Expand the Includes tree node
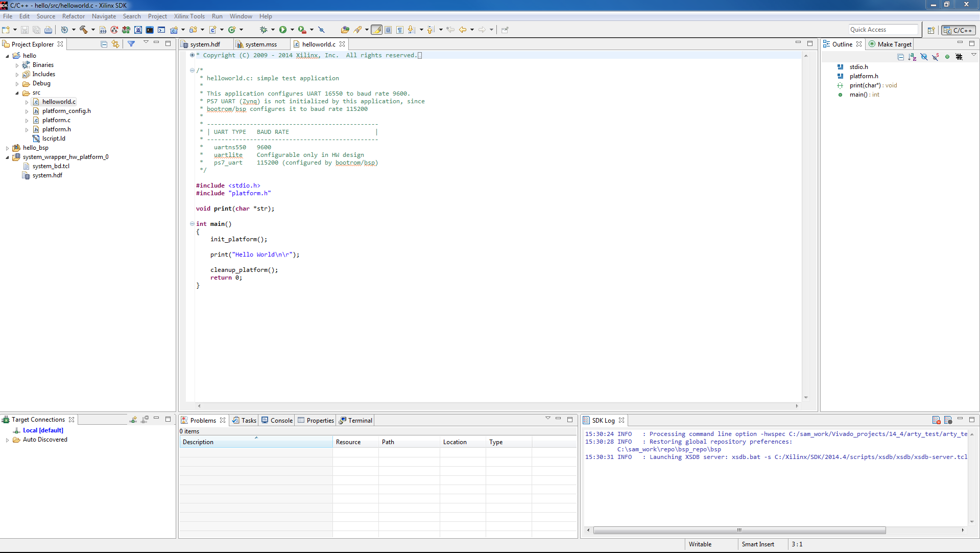The width and height of the screenshot is (980, 553). click(17, 75)
